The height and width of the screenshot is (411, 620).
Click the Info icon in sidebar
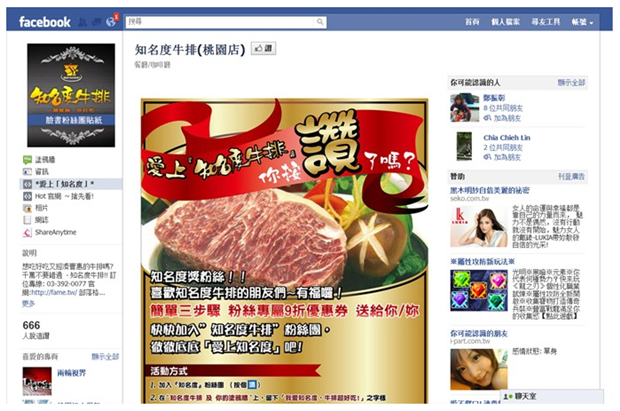pyautogui.click(x=27, y=172)
